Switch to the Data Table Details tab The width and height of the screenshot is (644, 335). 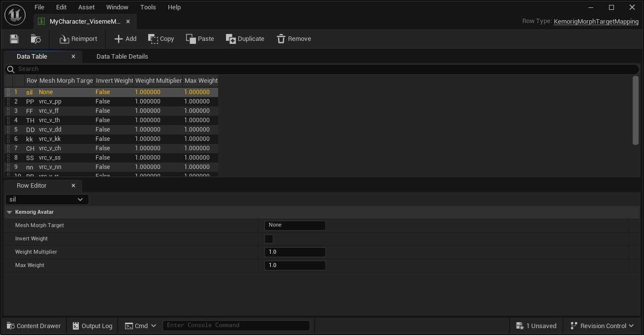(122, 57)
